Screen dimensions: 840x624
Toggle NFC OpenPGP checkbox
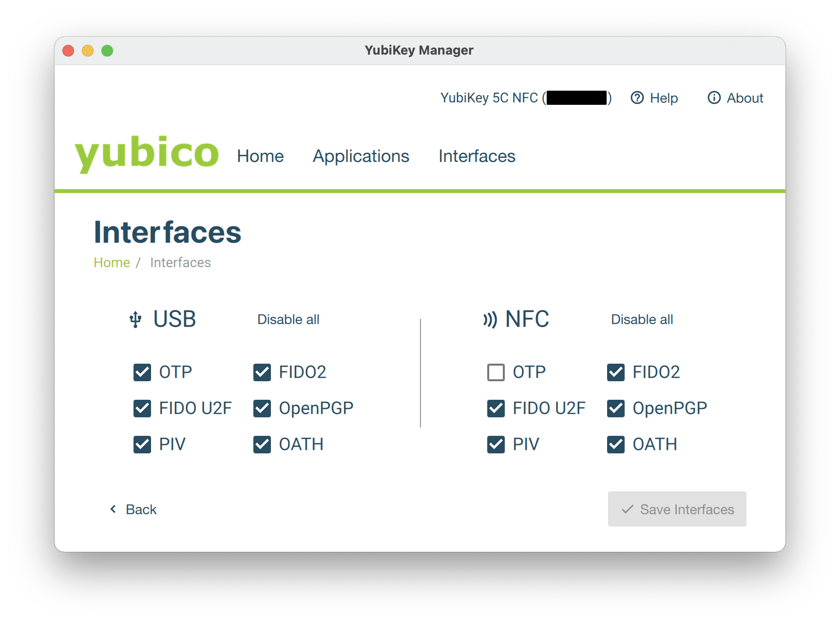(616, 409)
